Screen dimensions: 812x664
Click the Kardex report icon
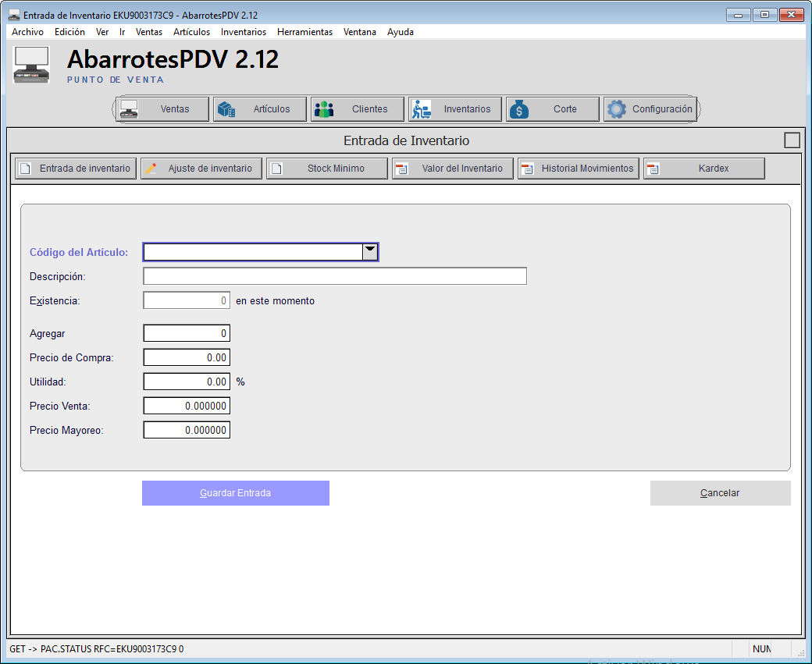[x=653, y=169]
